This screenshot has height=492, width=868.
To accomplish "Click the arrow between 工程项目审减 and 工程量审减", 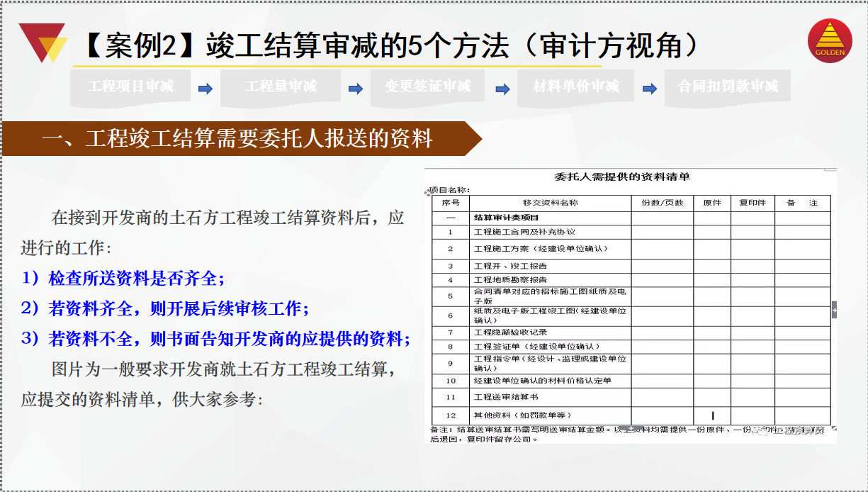I will coord(205,89).
